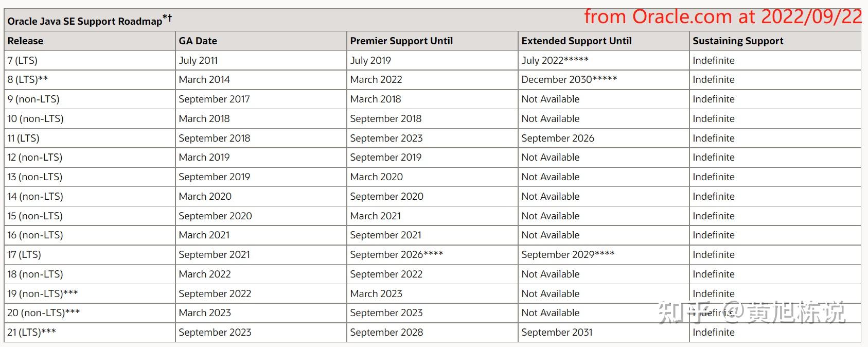Select the "GA Date" column header

(x=198, y=41)
